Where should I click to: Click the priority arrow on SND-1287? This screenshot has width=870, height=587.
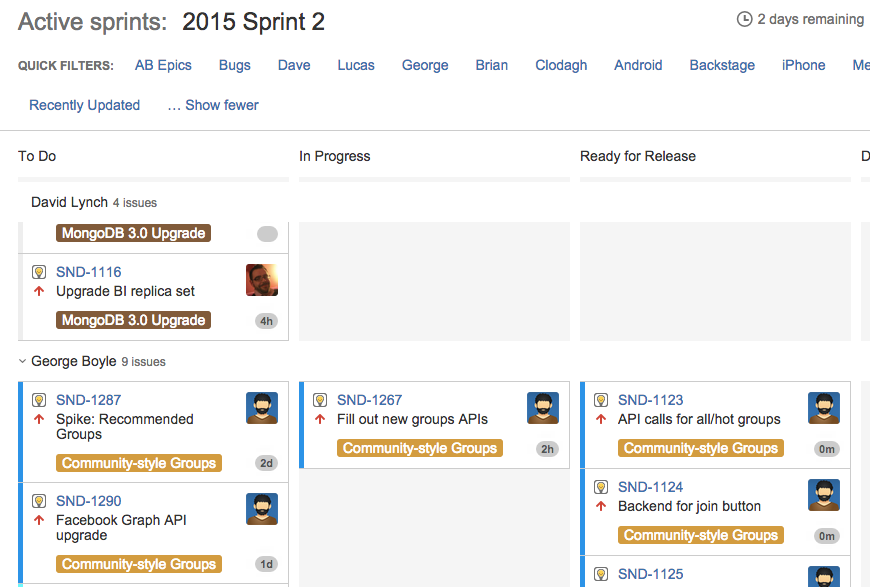39,419
